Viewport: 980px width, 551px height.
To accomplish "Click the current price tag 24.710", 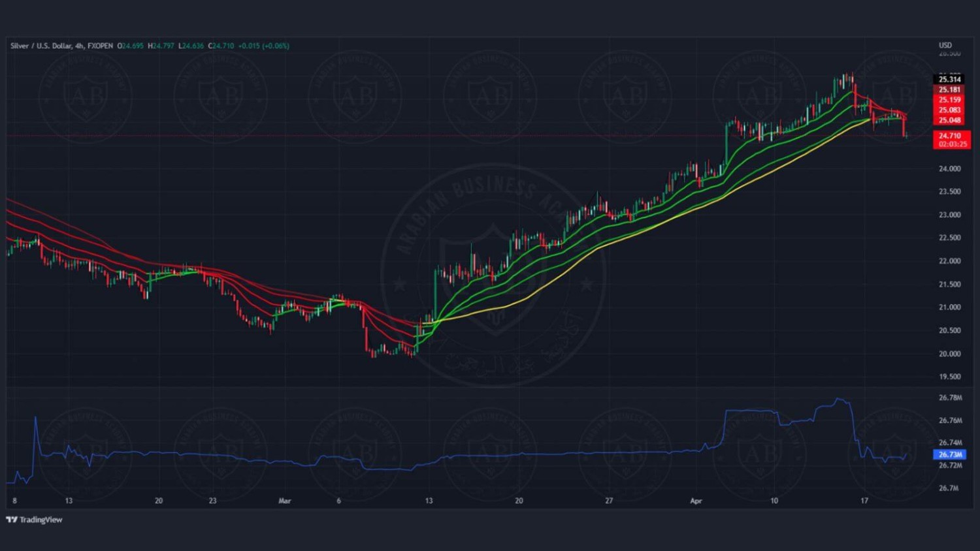I will [951, 136].
